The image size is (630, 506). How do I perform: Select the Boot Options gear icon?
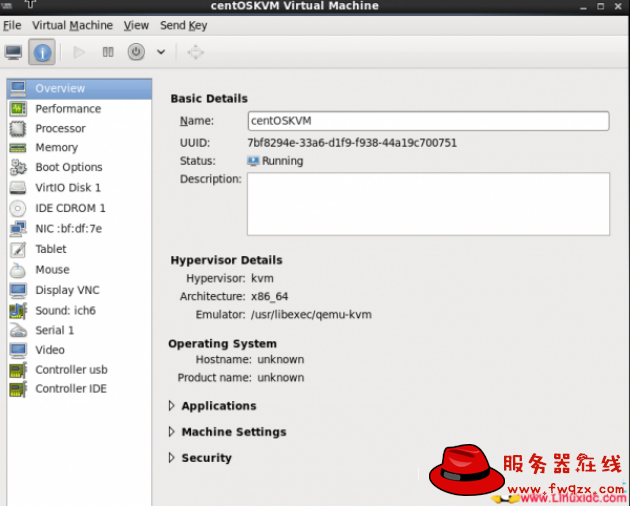pyautogui.click(x=18, y=167)
